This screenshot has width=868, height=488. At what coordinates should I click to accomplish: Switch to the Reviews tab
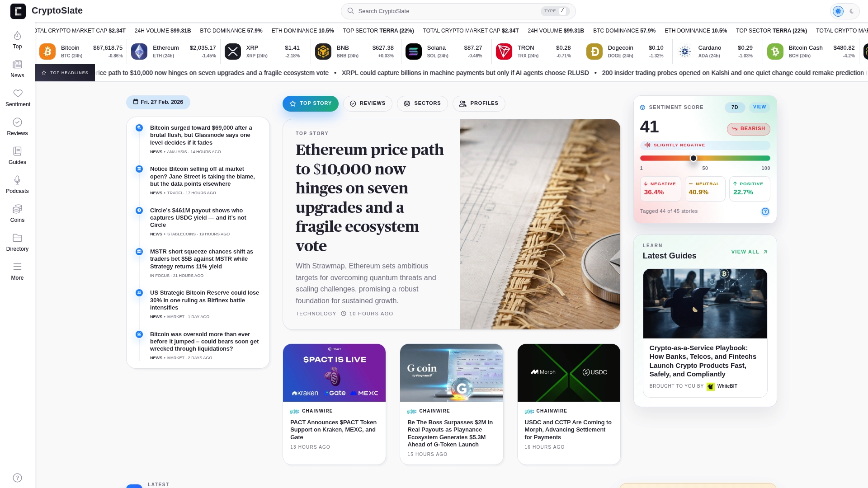368,103
